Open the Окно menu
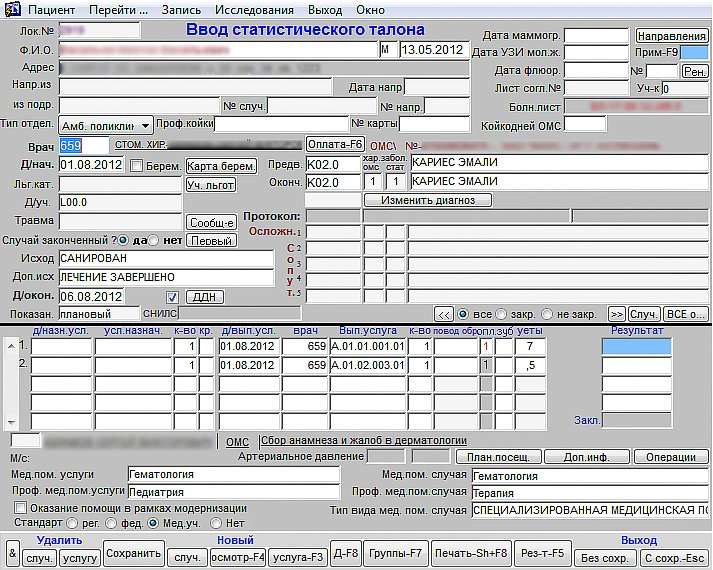Image resolution: width=713 pixels, height=570 pixels. 370,10
